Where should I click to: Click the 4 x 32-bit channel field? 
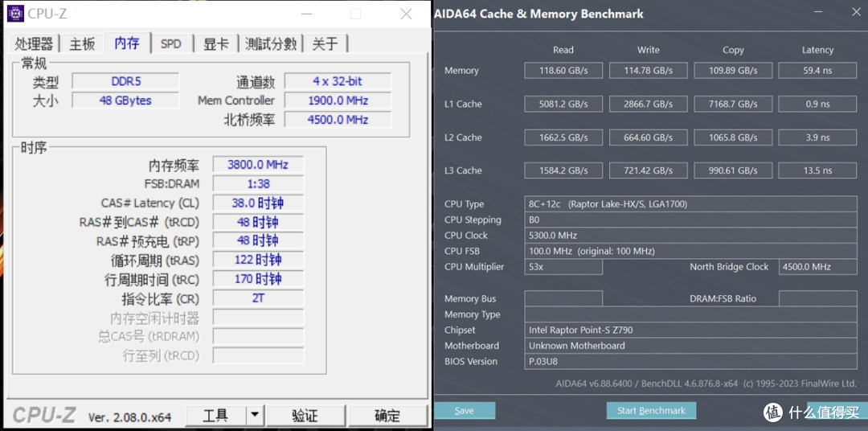[x=338, y=81]
